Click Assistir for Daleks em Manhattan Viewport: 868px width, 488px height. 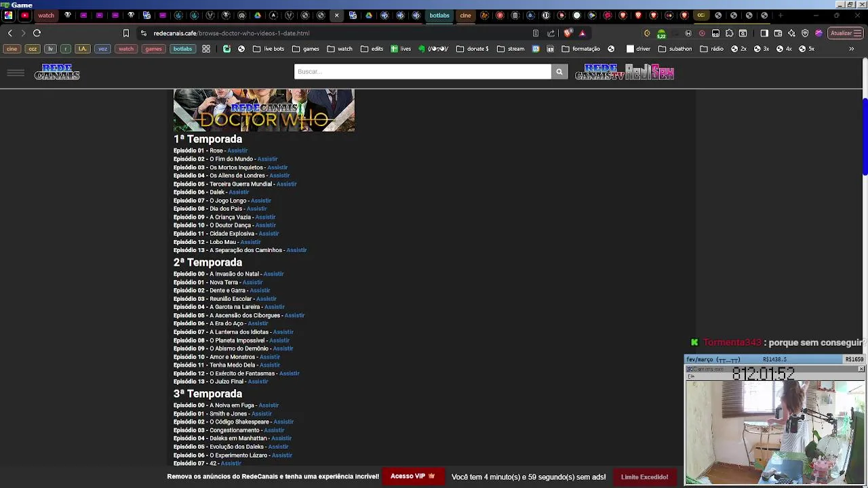281,439
